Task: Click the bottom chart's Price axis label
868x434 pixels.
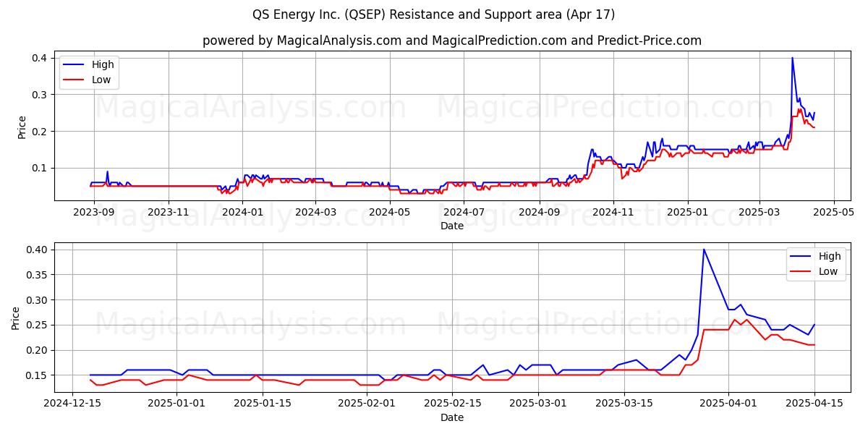Action: (16, 318)
